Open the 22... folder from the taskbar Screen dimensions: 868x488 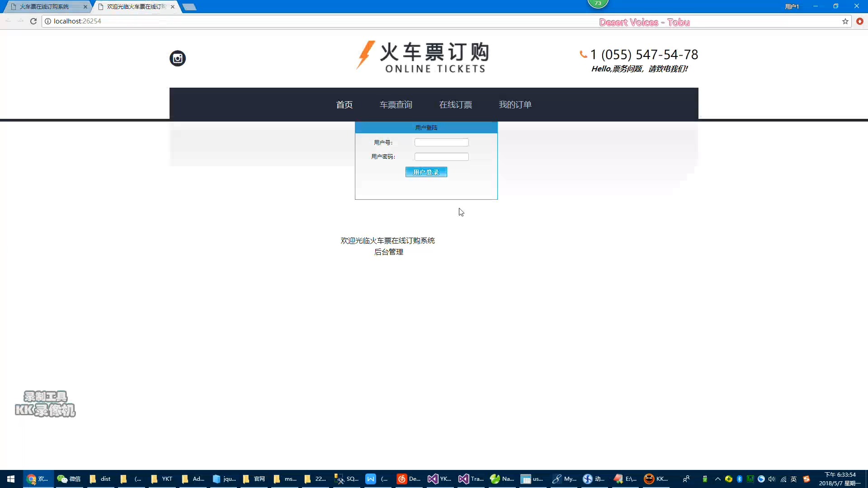[x=315, y=479]
